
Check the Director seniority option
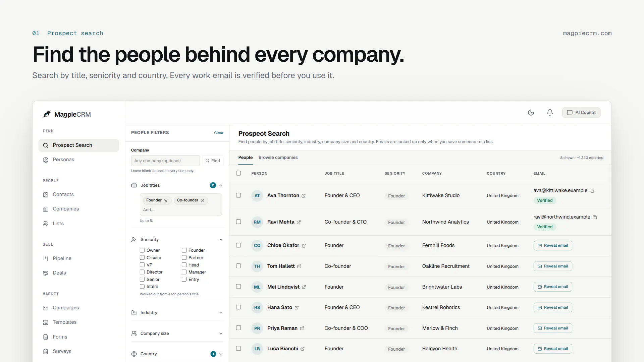[142, 272]
